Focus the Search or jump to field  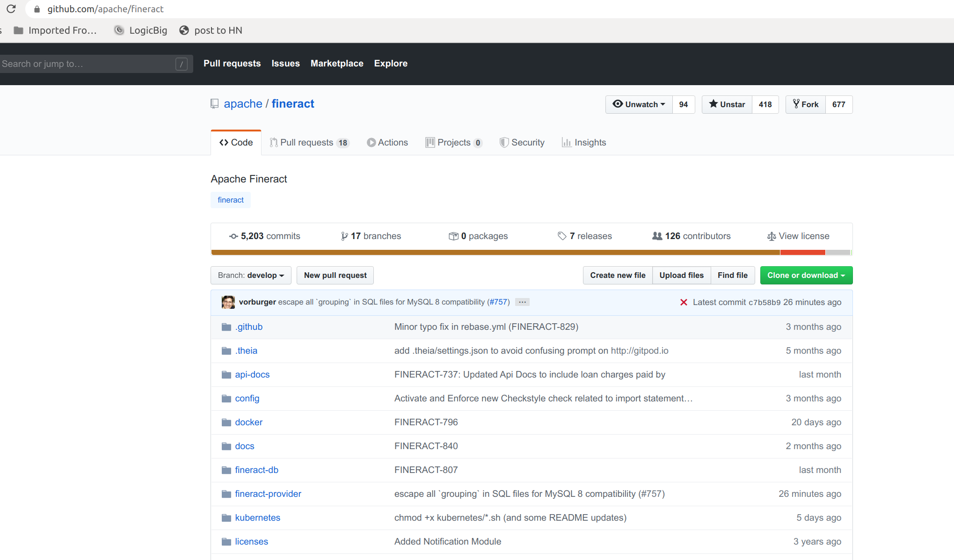click(95, 64)
